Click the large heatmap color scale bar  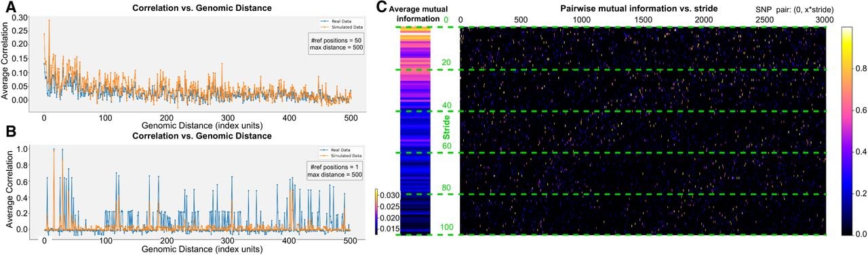[846, 131]
